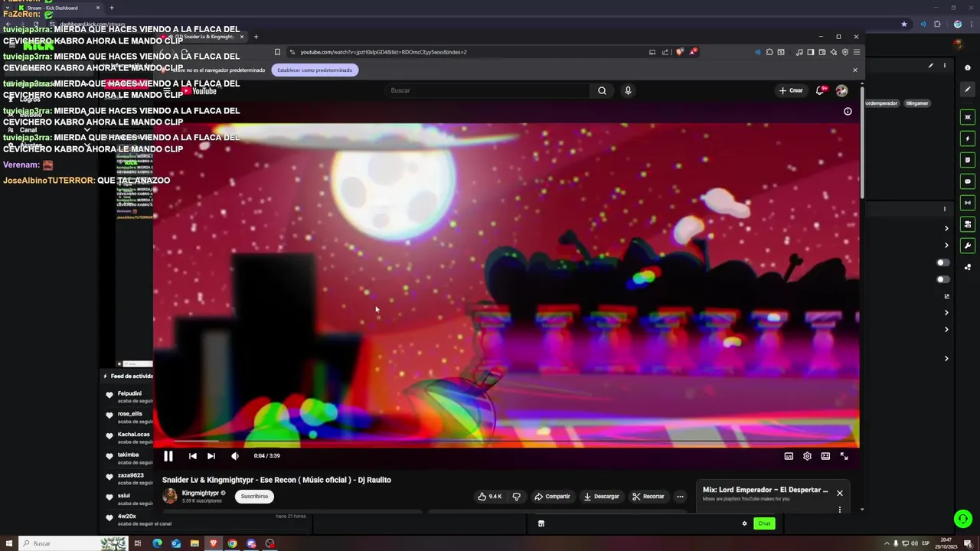980x551 pixels.
Task: Click the Descargar download button
Action: 601,496
